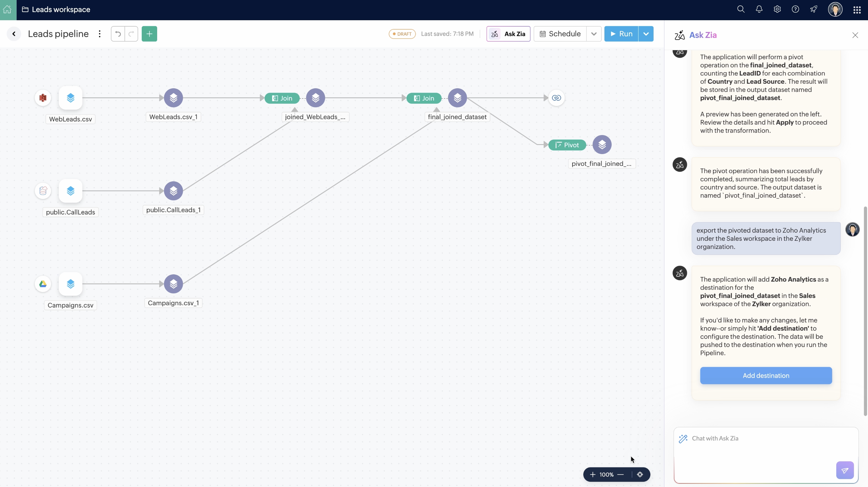Open the apps grid launcher
Image resolution: width=868 pixels, height=487 pixels.
[x=857, y=10]
